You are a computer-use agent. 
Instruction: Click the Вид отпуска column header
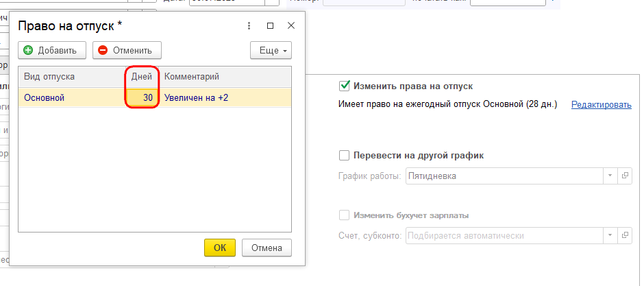(x=72, y=76)
